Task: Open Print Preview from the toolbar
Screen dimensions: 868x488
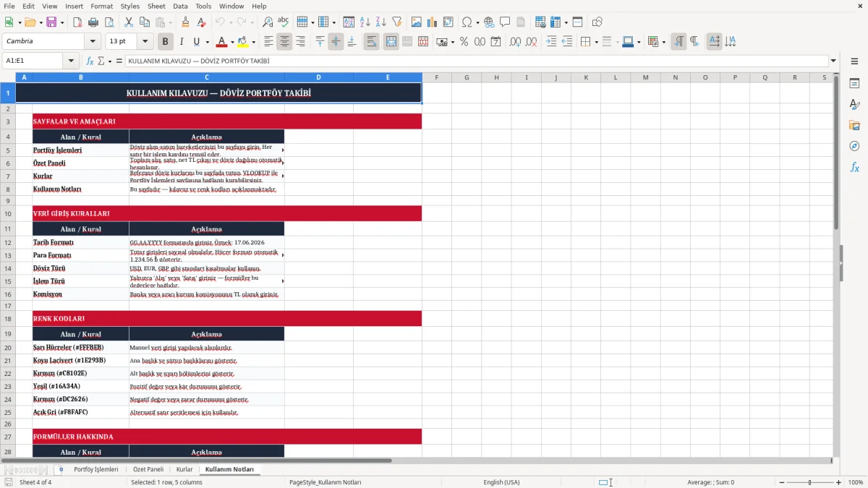Action: (x=109, y=22)
